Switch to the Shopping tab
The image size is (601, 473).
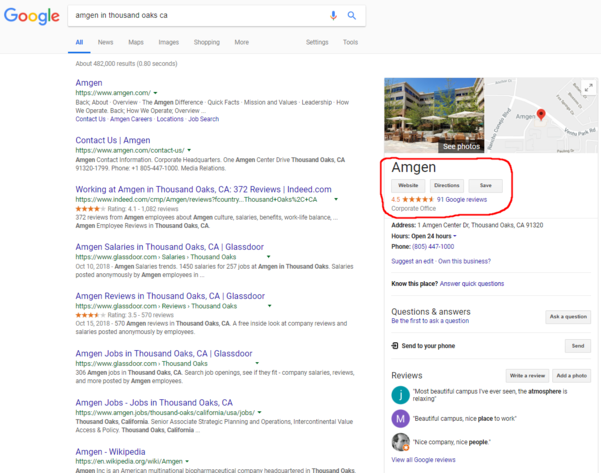click(x=207, y=43)
